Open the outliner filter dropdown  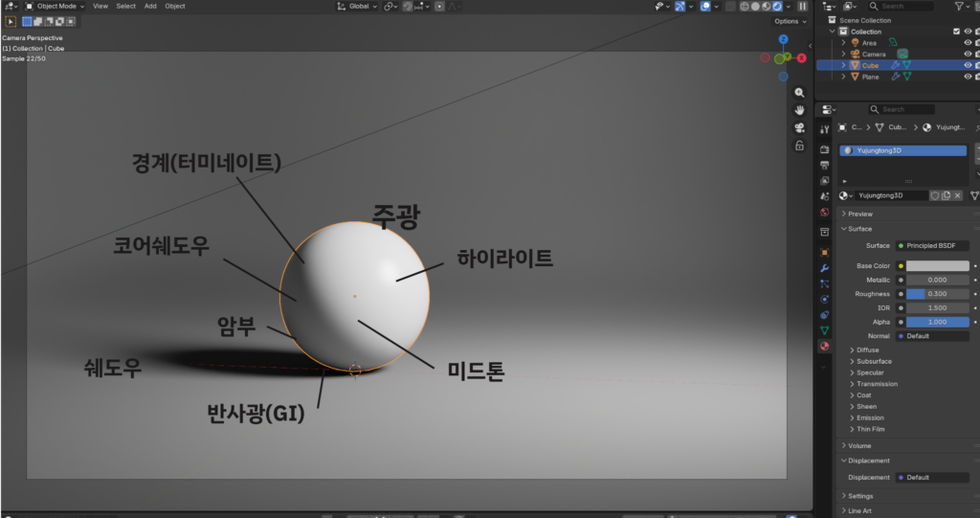coord(962,7)
